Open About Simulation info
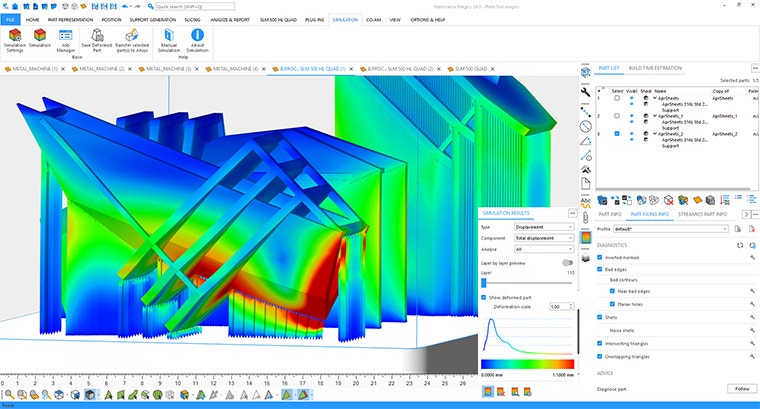The image size is (760, 409). [x=197, y=40]
